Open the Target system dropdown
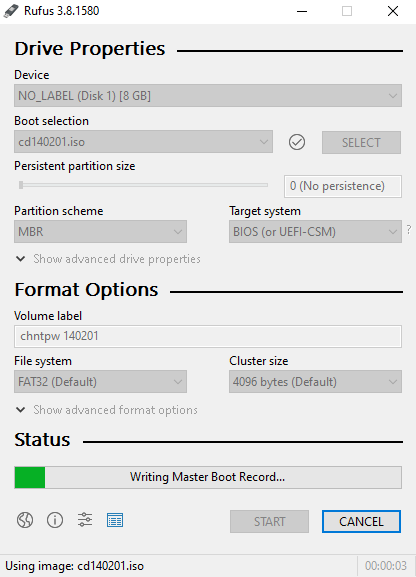416x577 pixels. tap(315, 231)
